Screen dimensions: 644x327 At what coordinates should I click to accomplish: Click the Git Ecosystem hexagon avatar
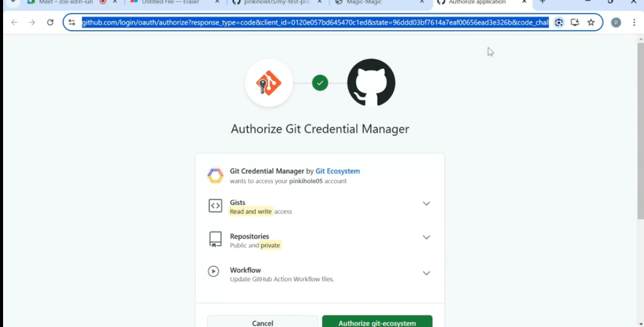215,176
